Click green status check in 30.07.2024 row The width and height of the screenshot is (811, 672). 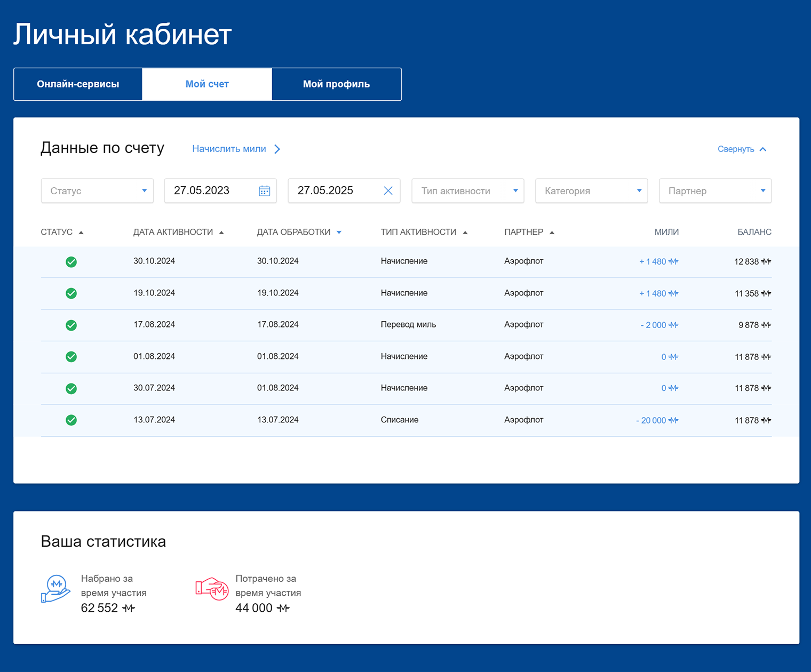71,389
